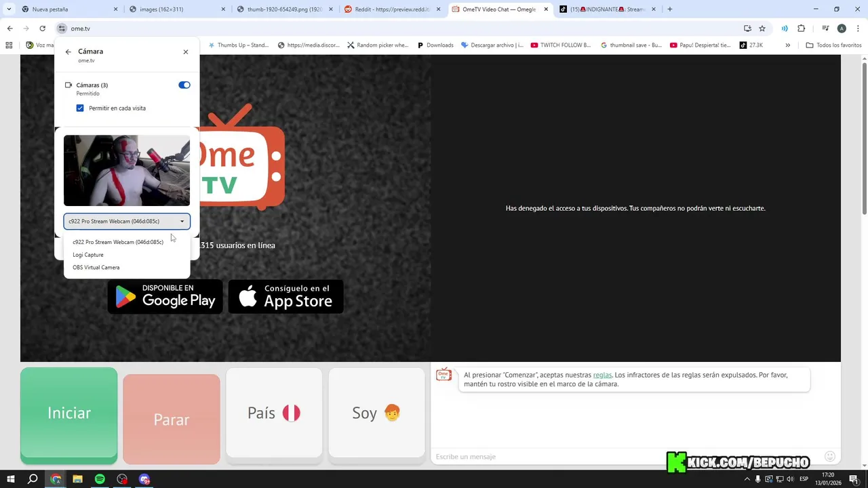Choose OBS Virtual Camera option

(x=96, y=267)
